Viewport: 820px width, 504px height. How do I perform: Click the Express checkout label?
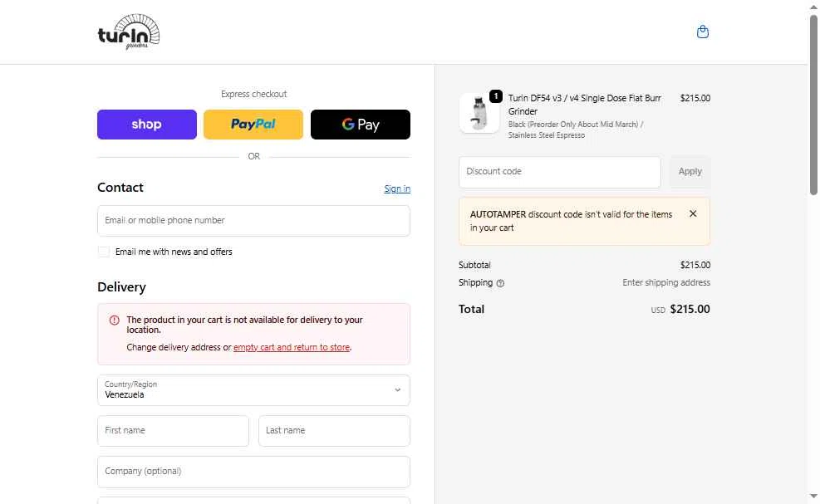coord(253,94)
